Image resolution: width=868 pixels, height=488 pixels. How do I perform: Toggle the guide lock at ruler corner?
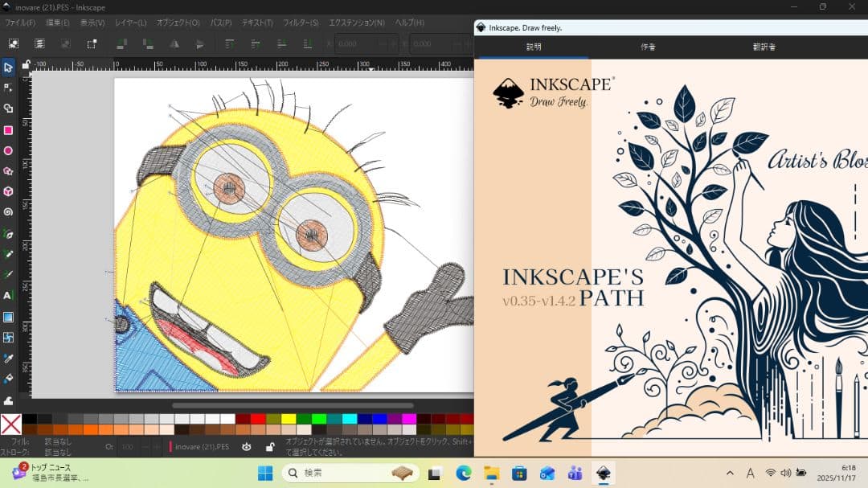(26, 64)
